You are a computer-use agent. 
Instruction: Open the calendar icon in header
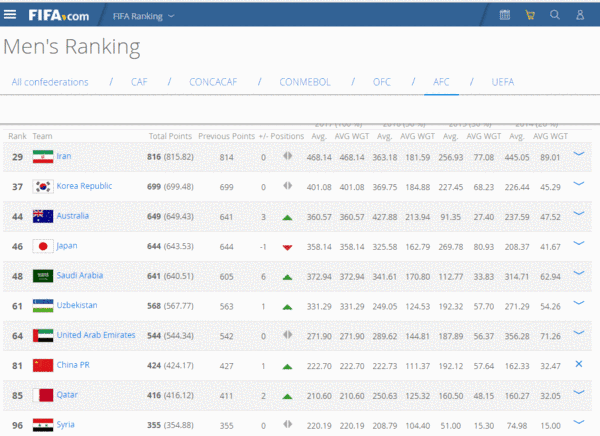pos(504,15)
